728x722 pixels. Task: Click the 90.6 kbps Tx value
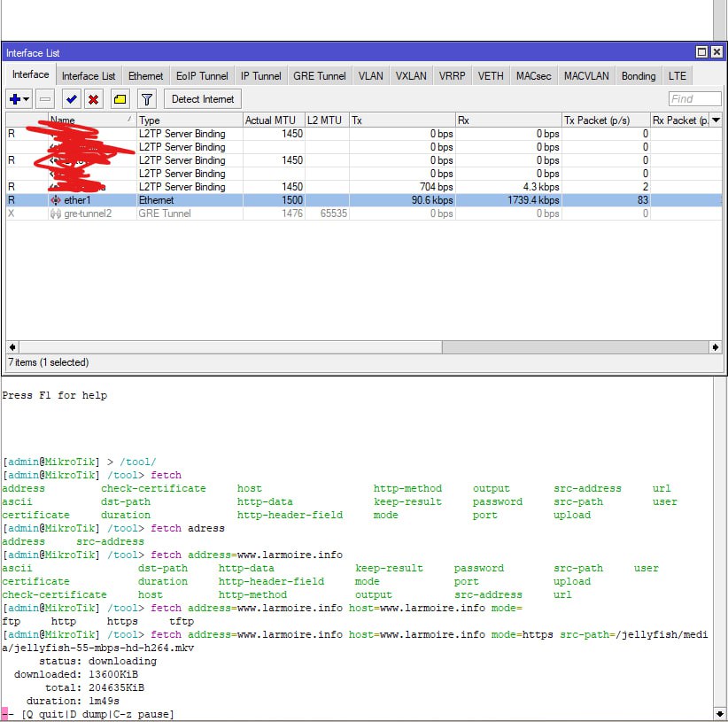click(x=432, y=200)
